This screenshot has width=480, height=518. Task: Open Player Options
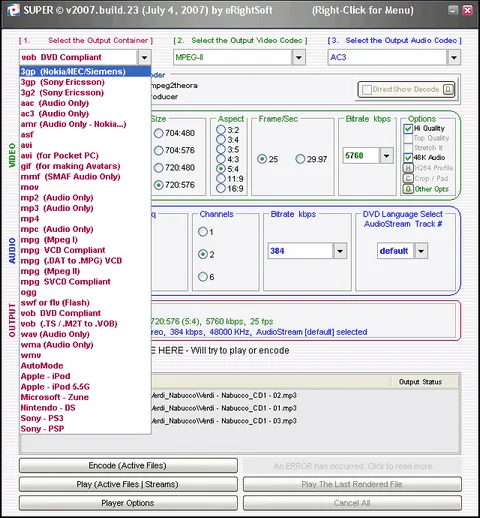click(x=128, y=503)
